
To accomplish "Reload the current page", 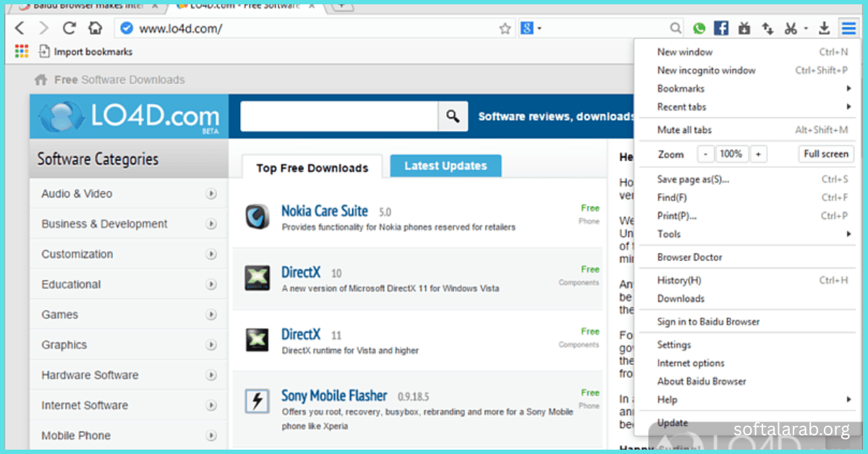I will 69,28.
